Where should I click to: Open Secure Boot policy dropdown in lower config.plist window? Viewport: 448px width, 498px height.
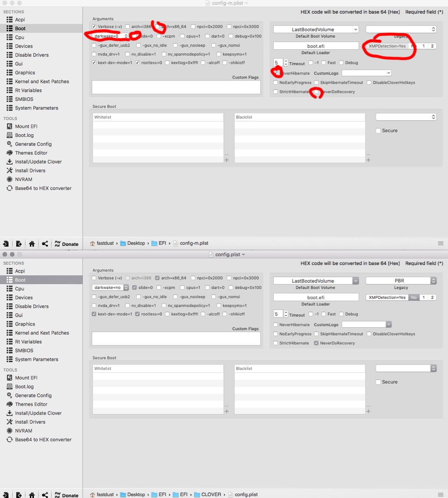406,368
